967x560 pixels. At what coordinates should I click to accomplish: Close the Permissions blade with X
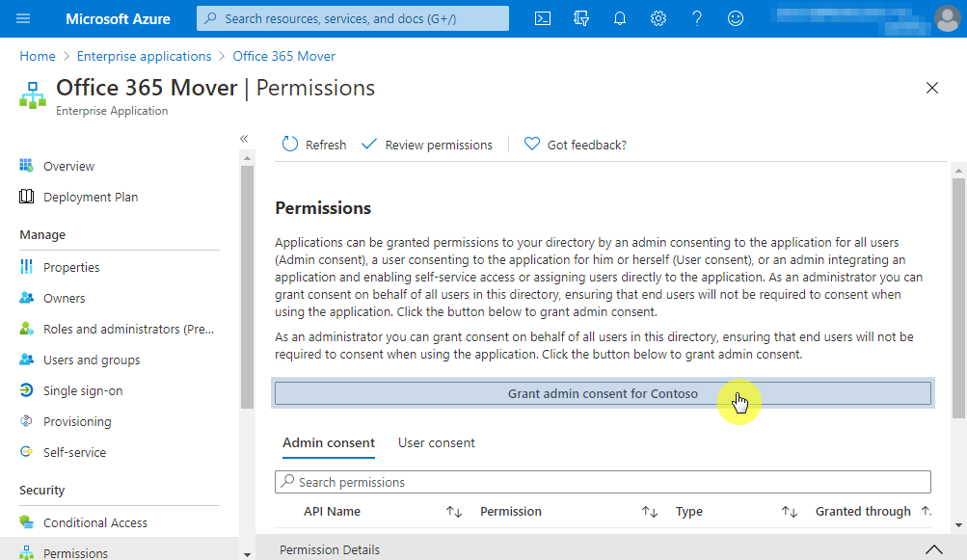coord(932,89)
